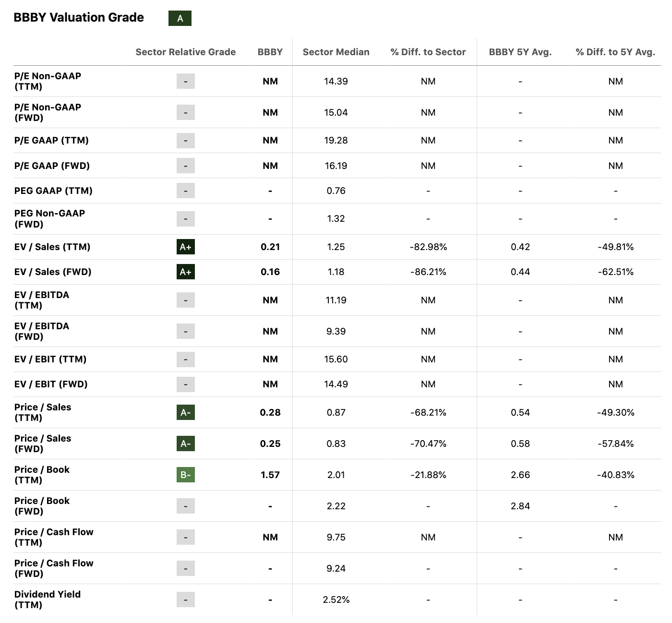The width and height of the screenshot is (672, 623).
Task: Click the 1.57 BBBY Price / Book value
Action: [270, 475]
